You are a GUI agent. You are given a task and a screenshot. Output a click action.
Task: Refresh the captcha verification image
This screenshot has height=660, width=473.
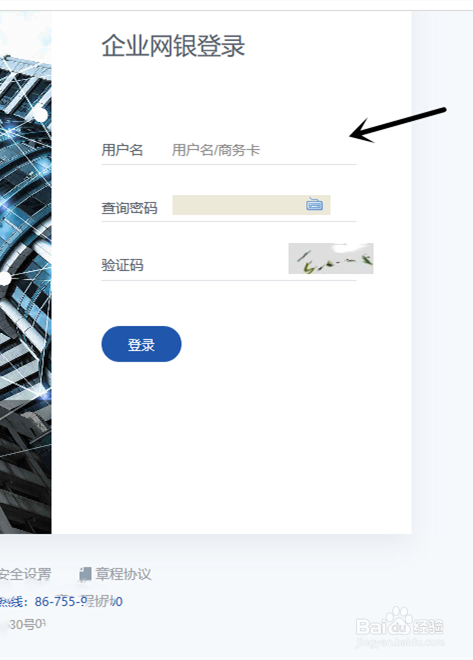[331, 258]
